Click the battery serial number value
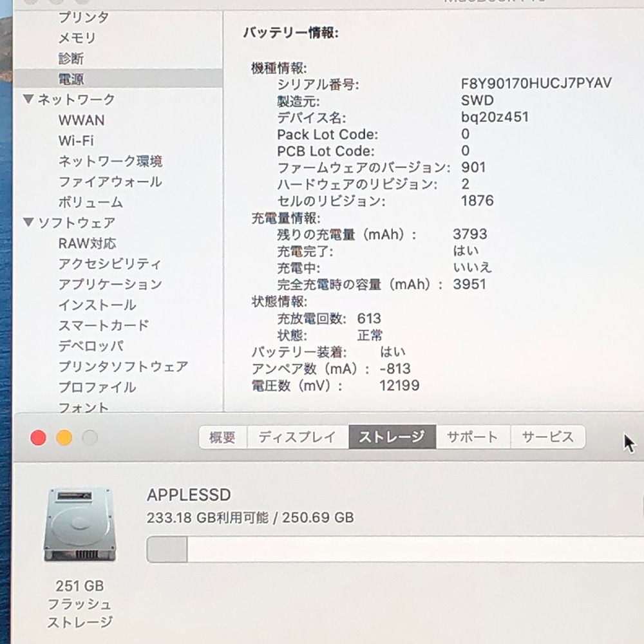The width and height of the screenshot is (644, 644). point(536,84)
